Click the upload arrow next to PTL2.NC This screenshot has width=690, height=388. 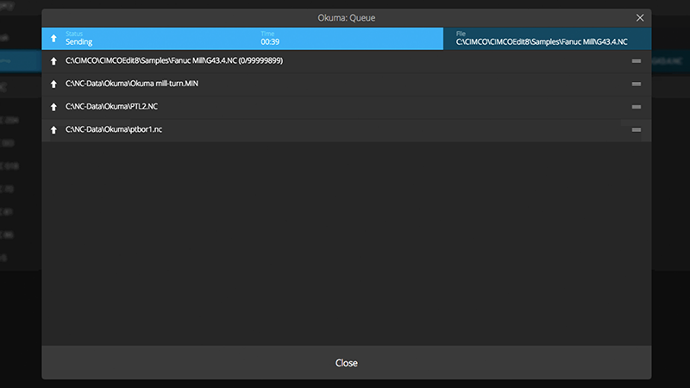tap(54, 107)
